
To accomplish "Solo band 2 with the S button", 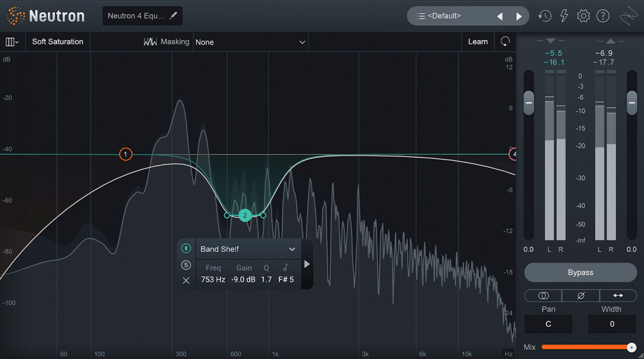I will pyautogui.click(x=186, y=265).
